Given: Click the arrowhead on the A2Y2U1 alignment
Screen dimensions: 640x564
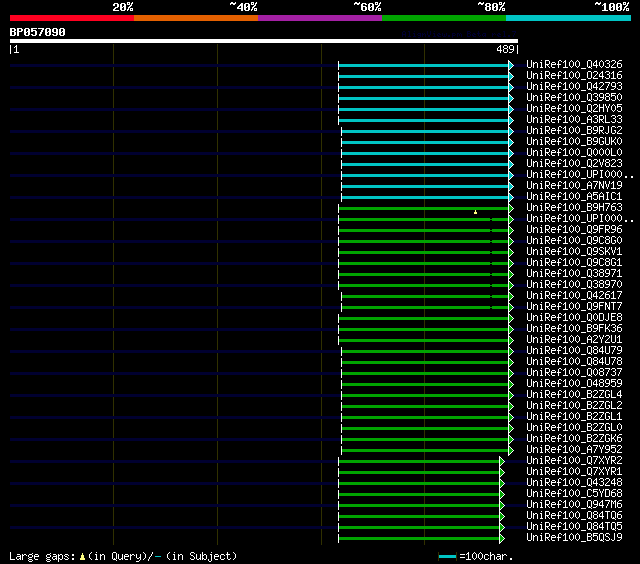Looking at the screenshot, I should pos(511,340).
